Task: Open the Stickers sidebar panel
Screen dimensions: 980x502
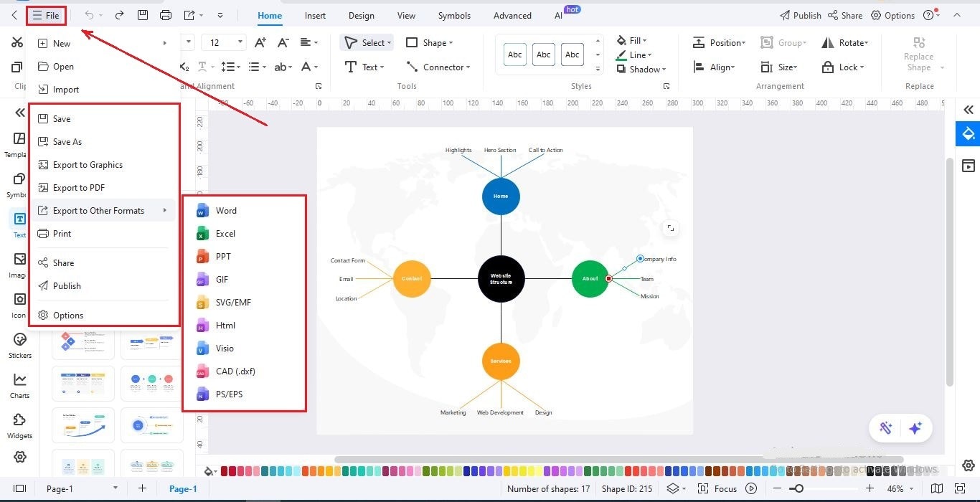Action: (19, 345)
